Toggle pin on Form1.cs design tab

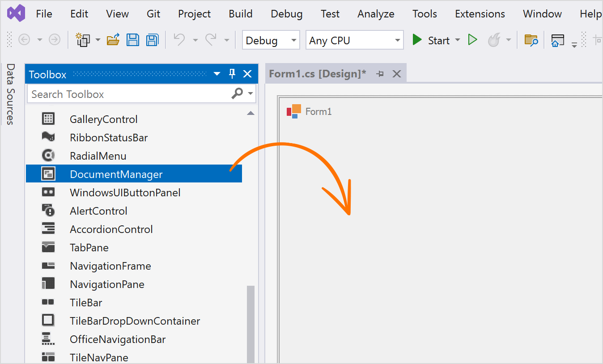tap(380, 74)
